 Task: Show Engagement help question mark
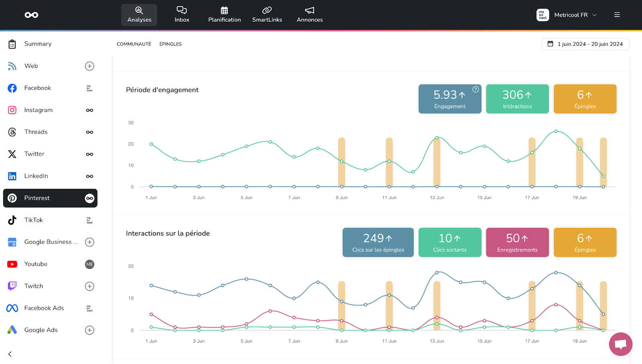(475, 89)
